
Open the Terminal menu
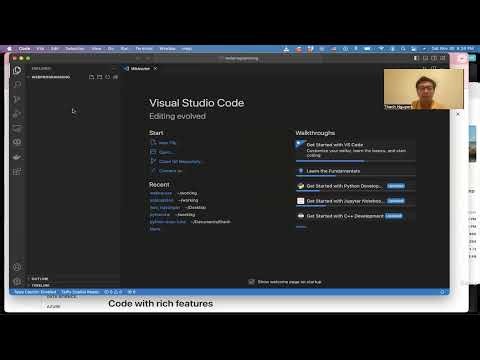tap(144, 49)
